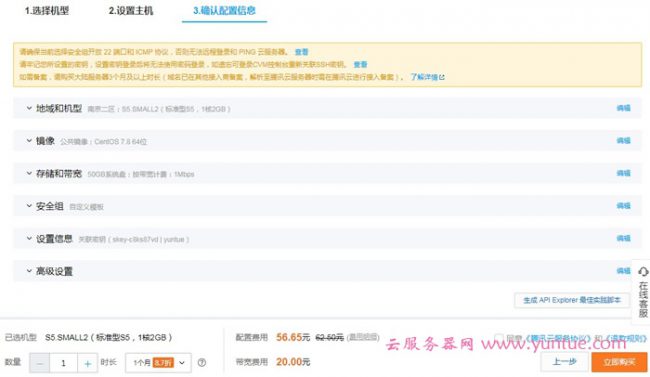Open the 1.选择机型 step tab
Image resolution: width=650 pixels, height=377 pixels.
[x=47, y=11]
